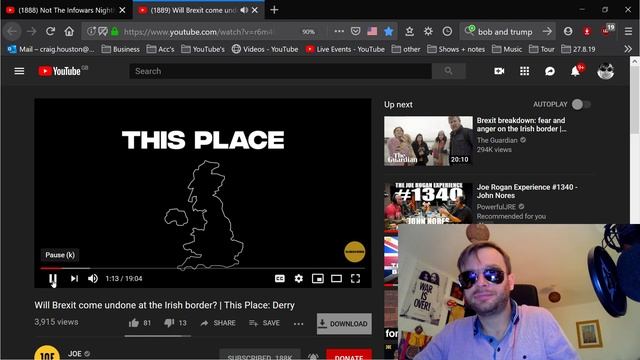Viewport: 640px width, 360px height.
Task: Open account avatar menu
Action: pos(606,71)
